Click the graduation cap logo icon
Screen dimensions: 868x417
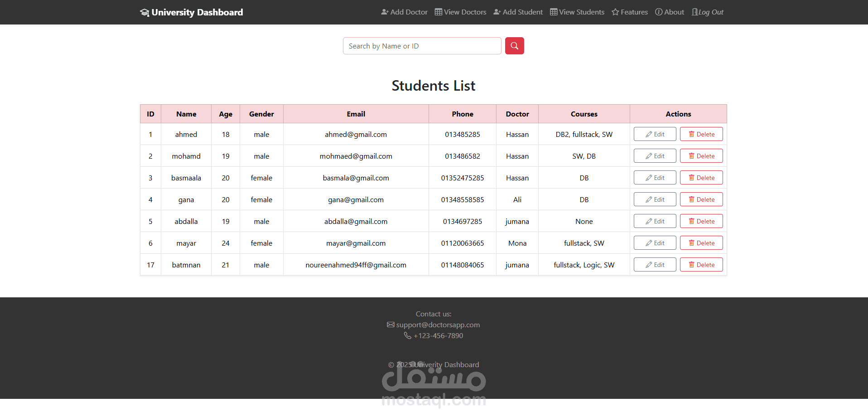click(x=145, y=12)
